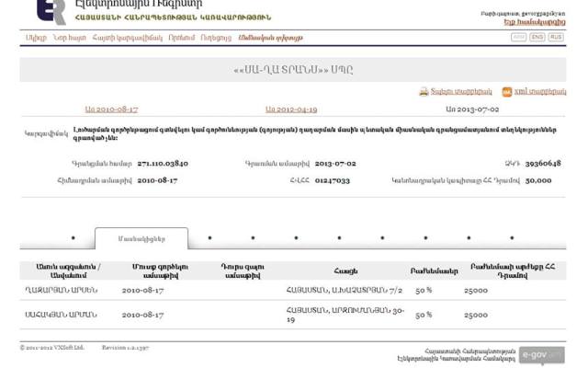Open the Որոնում search menu item
Screen dimensions: 588x368
[x=182, y=38]
